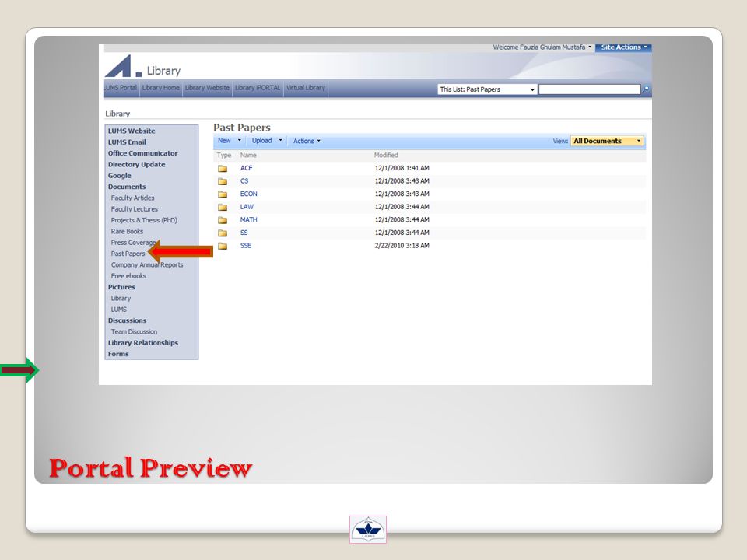Open the MATH folder link

249,219
